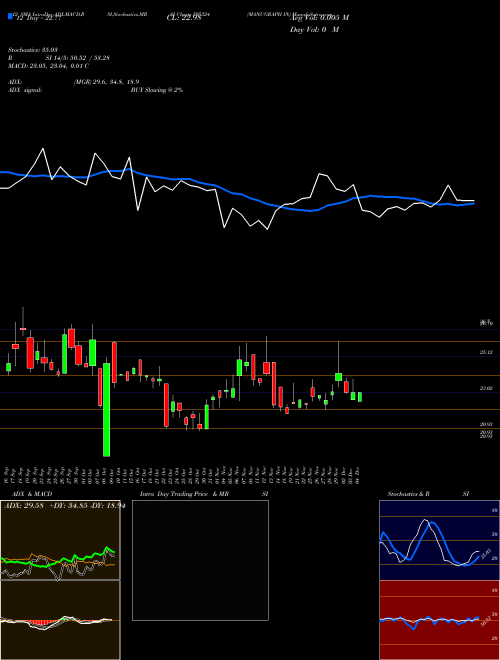Click the last green candlestick on the chart
The image size is (500, 660).
coord(360,397)
